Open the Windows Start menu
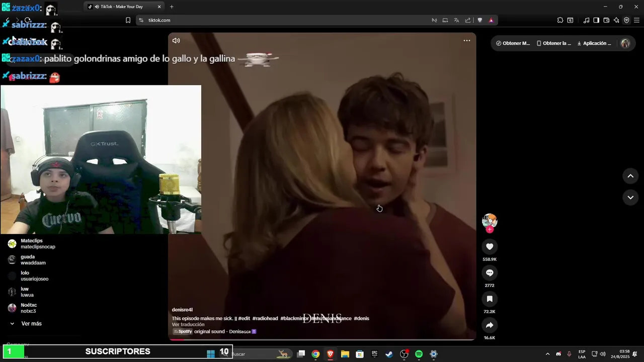This screenshot has height=362, width=644. click(211, 354)
